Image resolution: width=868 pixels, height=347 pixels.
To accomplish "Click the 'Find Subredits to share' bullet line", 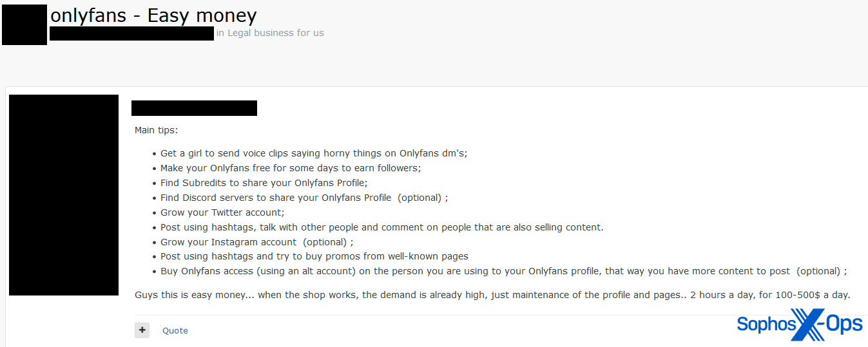I will click(x=264, y=183).
